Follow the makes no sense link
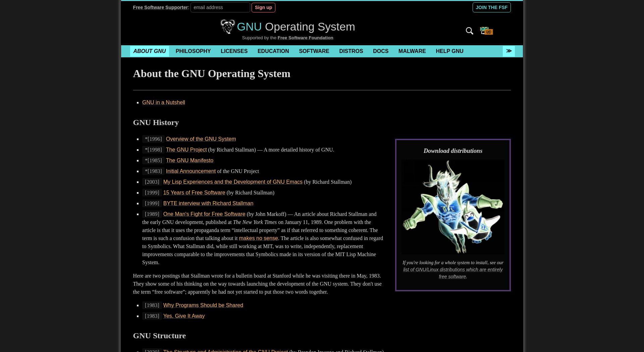Screen dimensions: 644x352 click(x=258, y=238)
